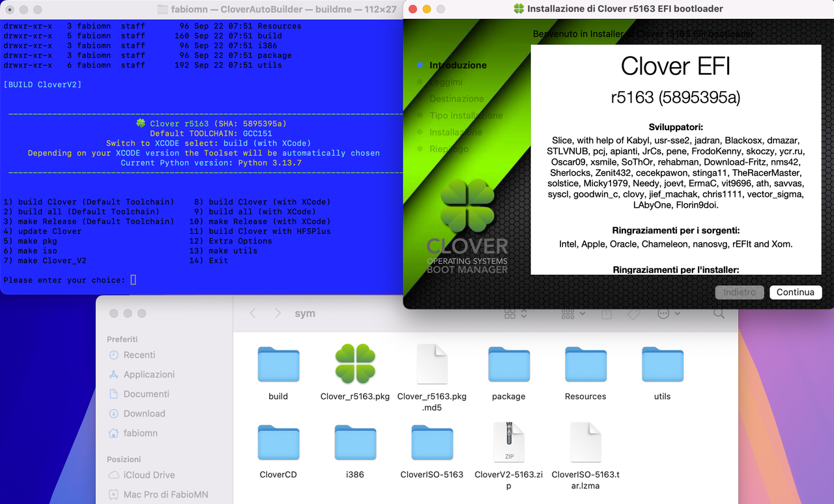
Task: Click the Applicazioni icon in Finder sidebar
Action: [x=114, y=374]
